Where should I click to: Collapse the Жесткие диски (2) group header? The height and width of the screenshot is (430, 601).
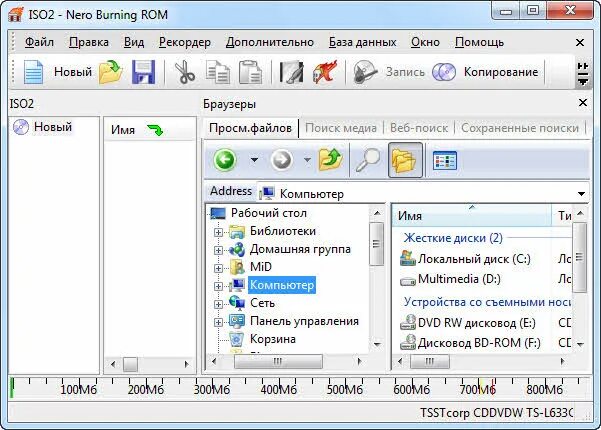pos(453,238)
